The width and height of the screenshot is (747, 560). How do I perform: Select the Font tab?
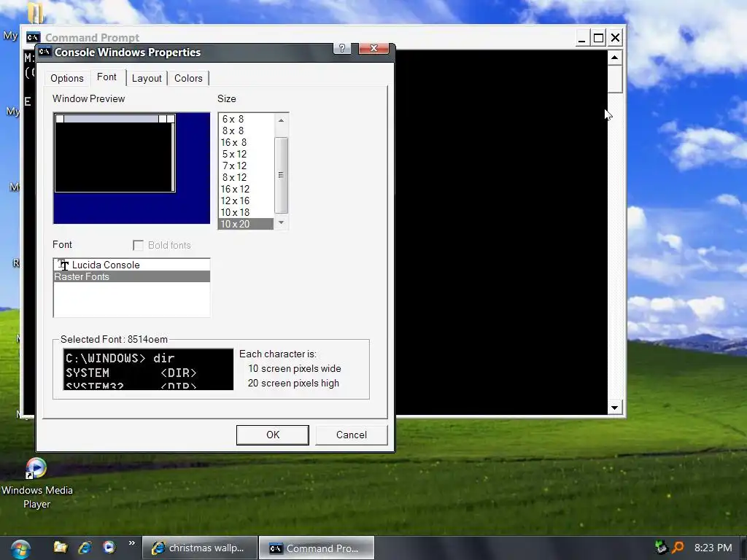(x=107, y=77)
